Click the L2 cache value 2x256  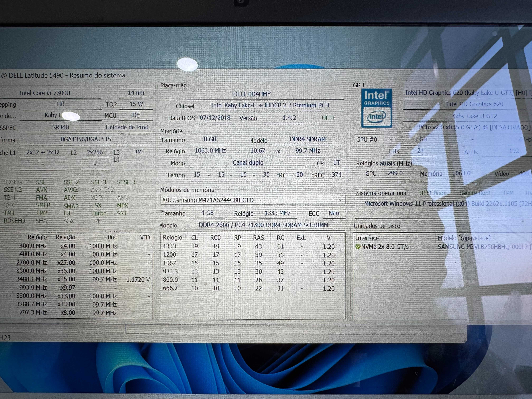coord(95,152)
